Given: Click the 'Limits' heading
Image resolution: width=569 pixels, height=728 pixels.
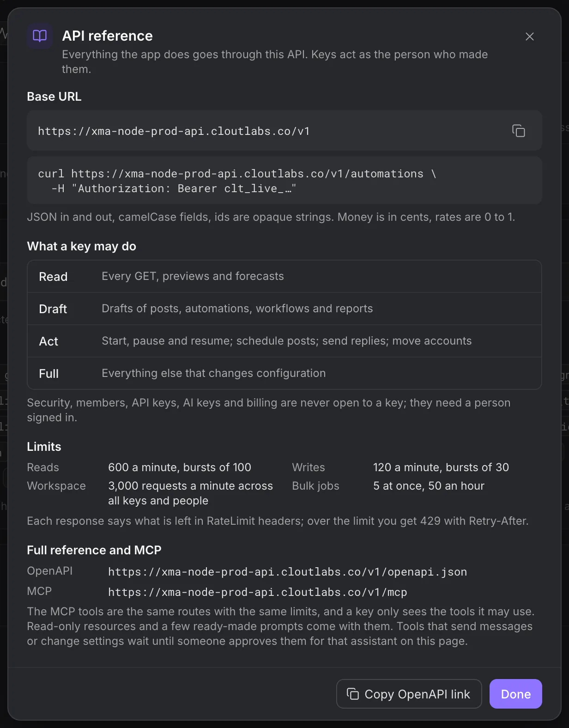Looking at the screenshot, I should (44, 447).
